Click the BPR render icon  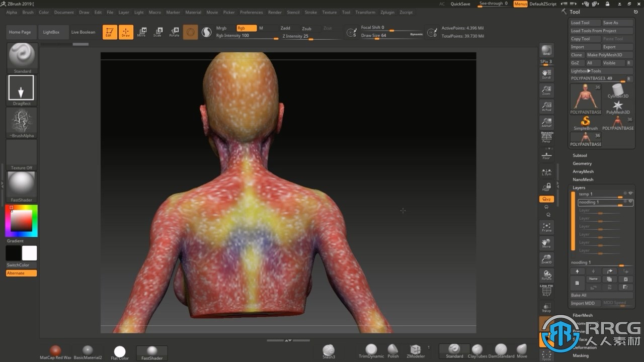click(x=546, y=50)
